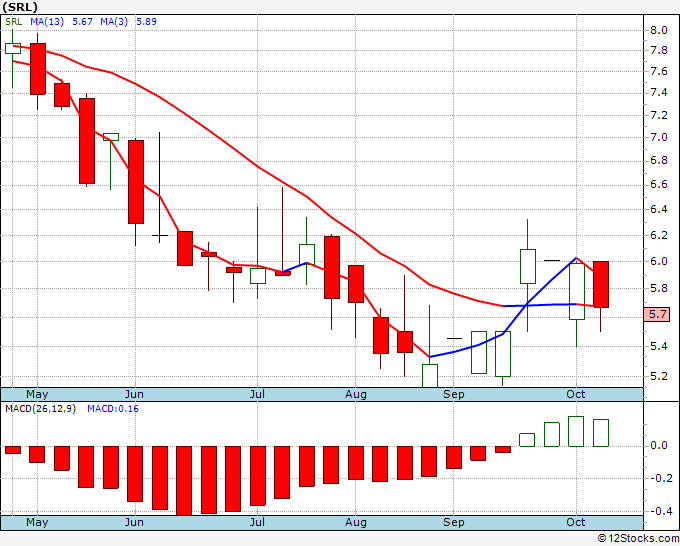Click the 8.0 price axis label
This screenshot has width=680, height=546.
(658, 30)
